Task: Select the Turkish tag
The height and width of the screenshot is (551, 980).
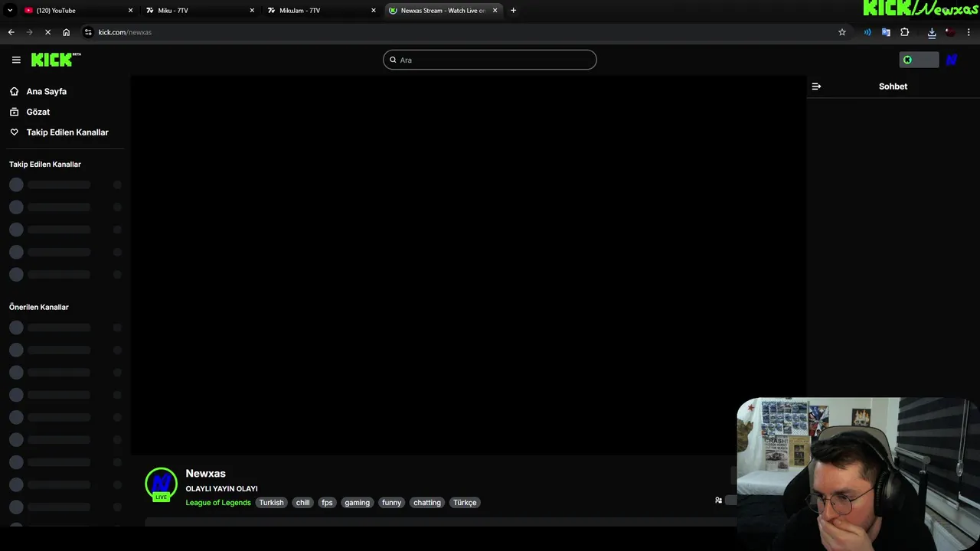Action: pyautogui.click(x=271, y=503)
